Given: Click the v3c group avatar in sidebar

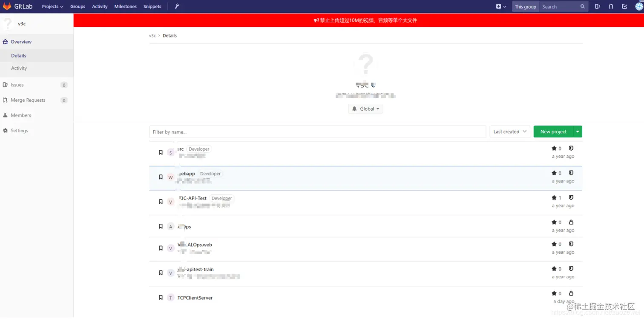Looking at the screenshot, I should coord(7,24).
